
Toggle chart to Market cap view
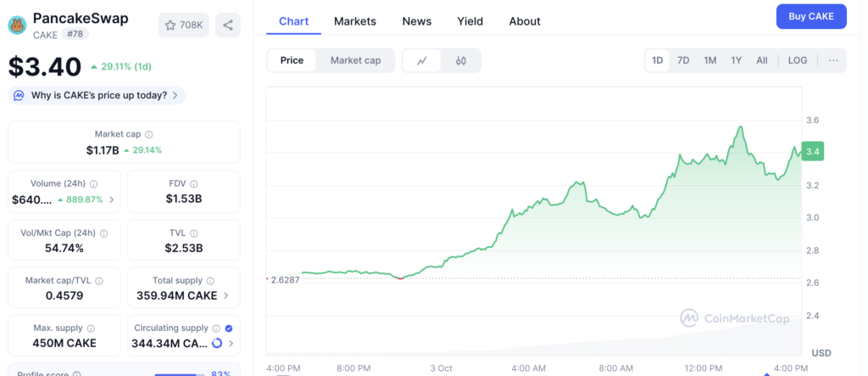(x=355, y=60)
